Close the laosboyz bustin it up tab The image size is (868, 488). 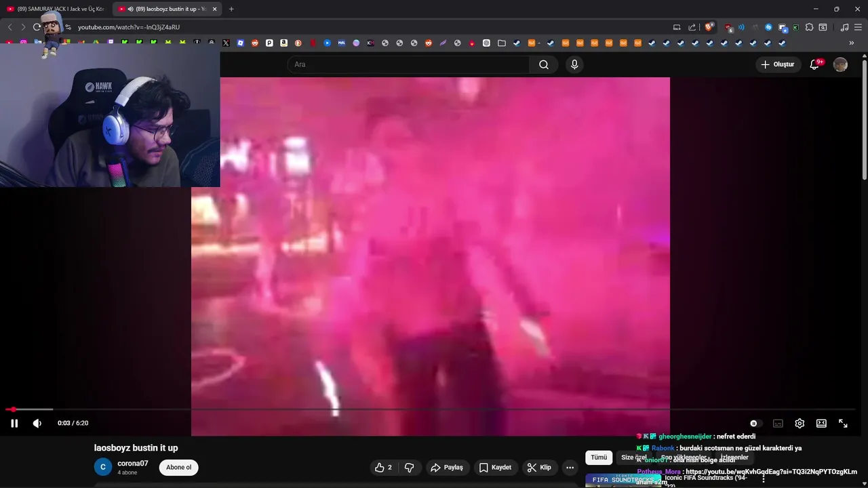pos(215,9)
